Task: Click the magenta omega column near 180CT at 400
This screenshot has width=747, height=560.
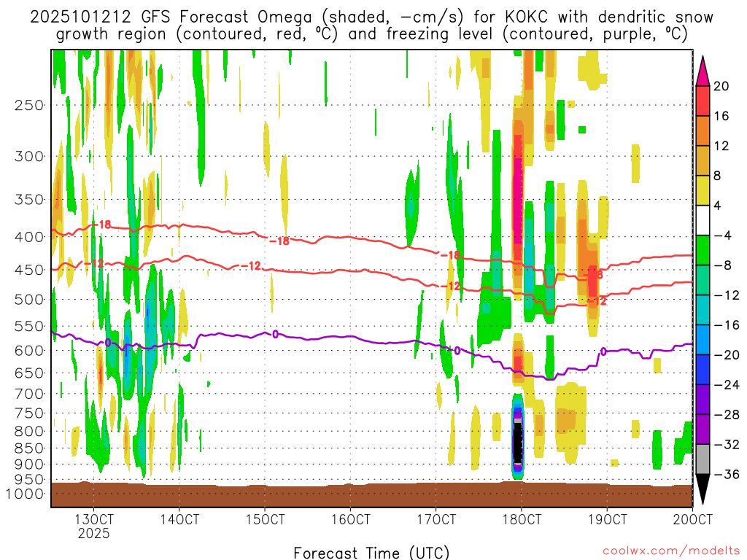Action: [517, 200]
